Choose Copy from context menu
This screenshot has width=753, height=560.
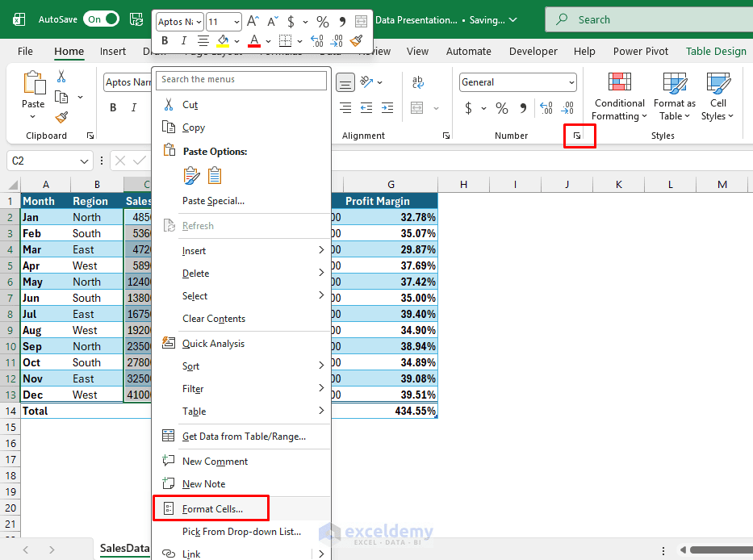(x=241, y=127)
